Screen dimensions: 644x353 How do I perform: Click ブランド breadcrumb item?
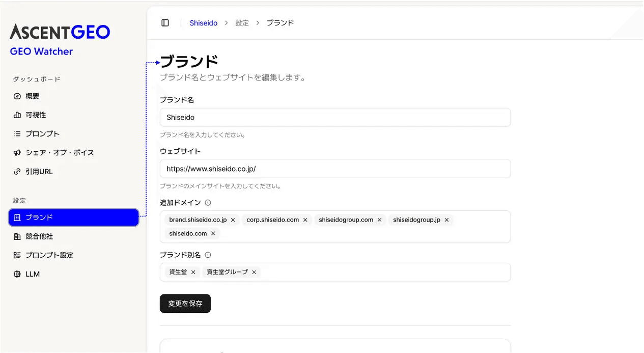click(x=281, y=23)
